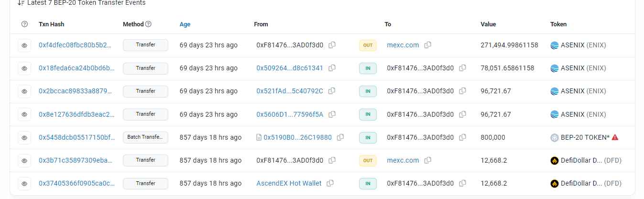Click the ASENIX token logo on the first row
The image size is (644, 199).
tap(555, 45)
